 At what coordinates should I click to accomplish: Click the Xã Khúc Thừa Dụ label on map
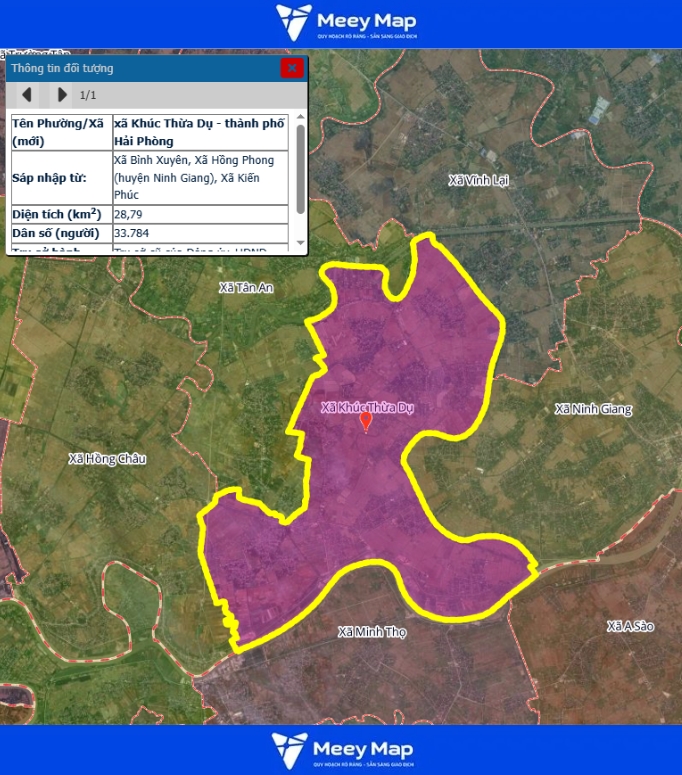tap(367, 406)
